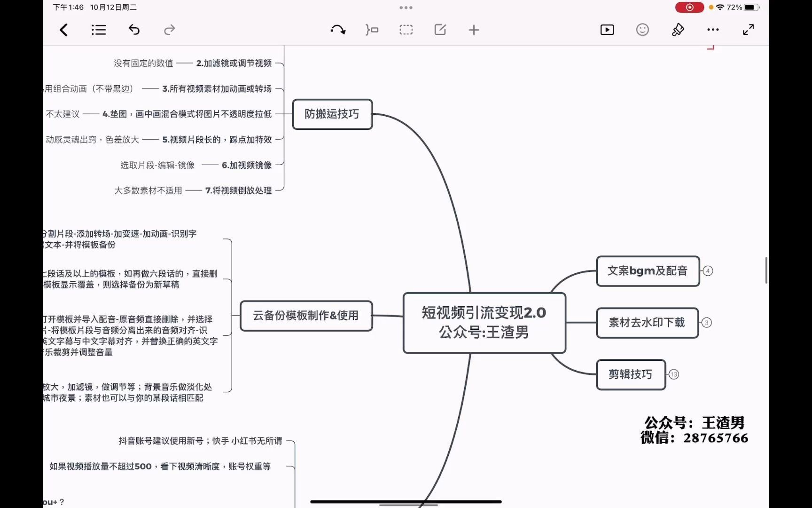Select the 防搬运技巧 topic
The width and height of the screenshot is (812, 508).
[x=332, y=114]
